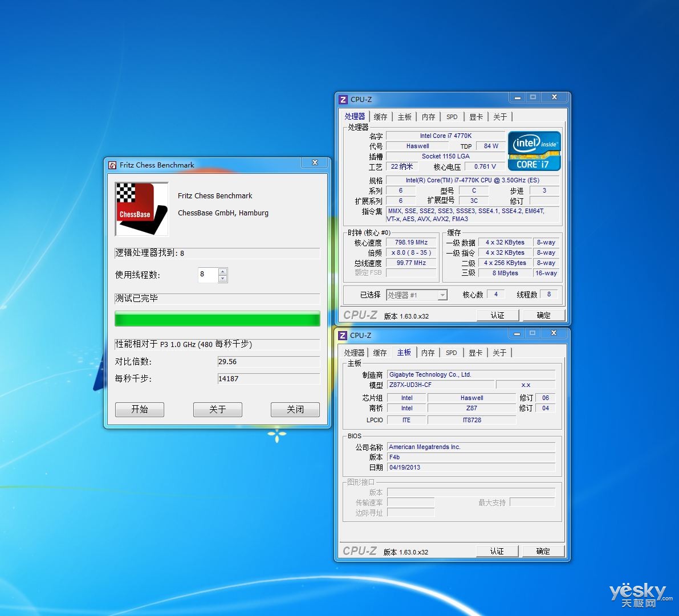Click the TDP value 84 W
This screenshot has height=616, width=679.
[491, 146]
